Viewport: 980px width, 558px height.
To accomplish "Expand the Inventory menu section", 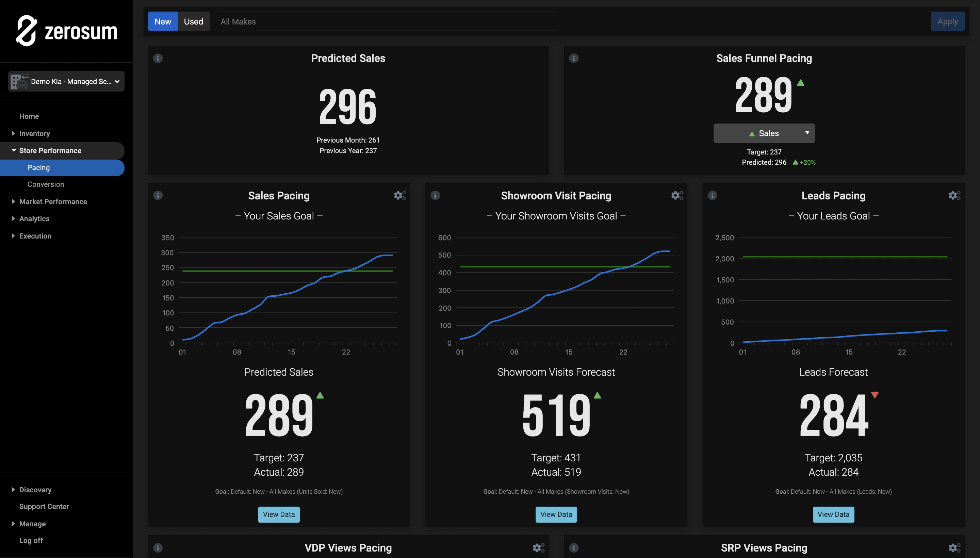I will pyautogui.click(x=34, y=133).
